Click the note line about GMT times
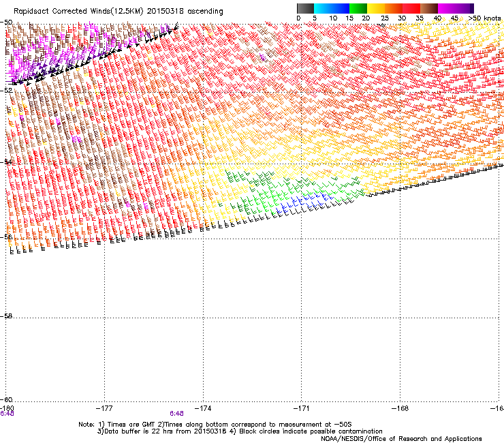504x443 pixels. tap(215, 425)
